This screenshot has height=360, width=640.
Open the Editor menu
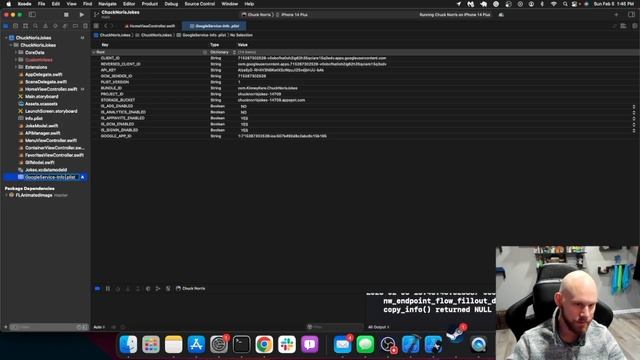click(129, 4)
